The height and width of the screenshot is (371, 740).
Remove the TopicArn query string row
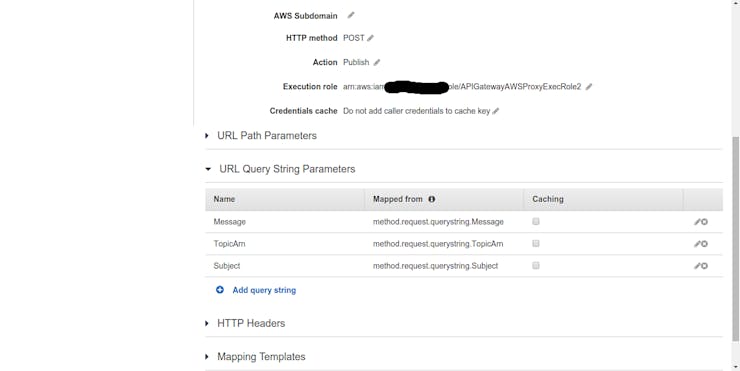tap(704, 244)
